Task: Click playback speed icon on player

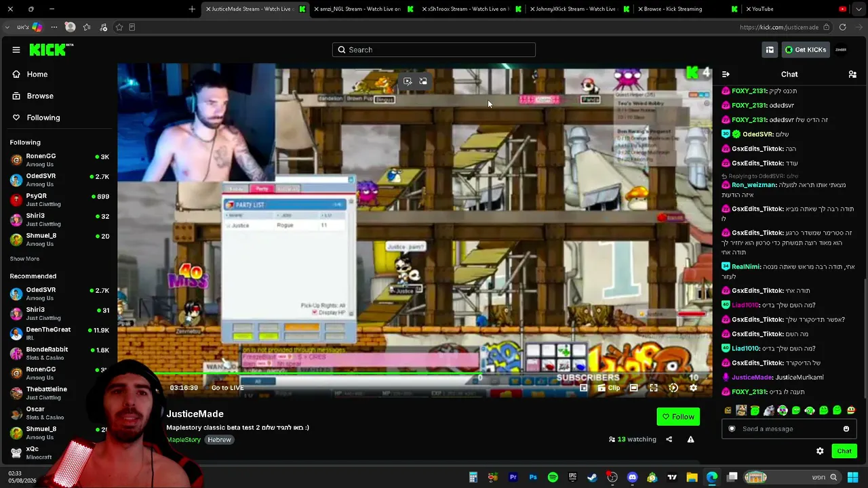Action: [x=673, y=388]
